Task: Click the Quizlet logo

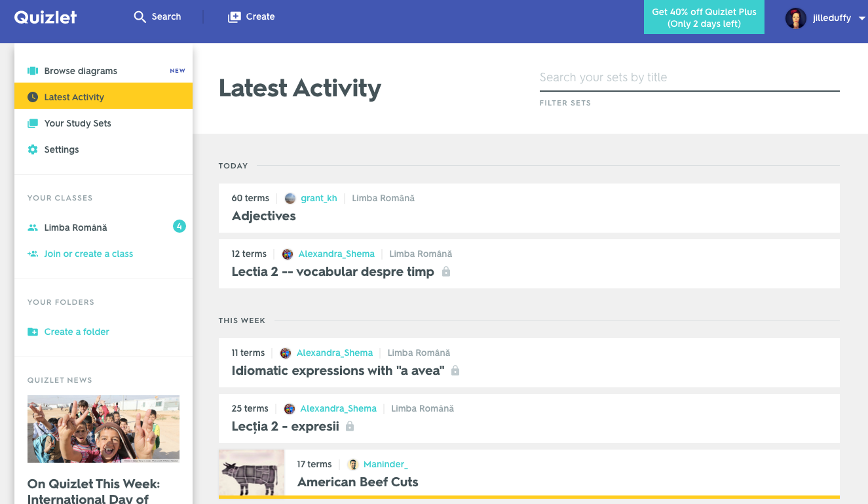Action: 45,17
